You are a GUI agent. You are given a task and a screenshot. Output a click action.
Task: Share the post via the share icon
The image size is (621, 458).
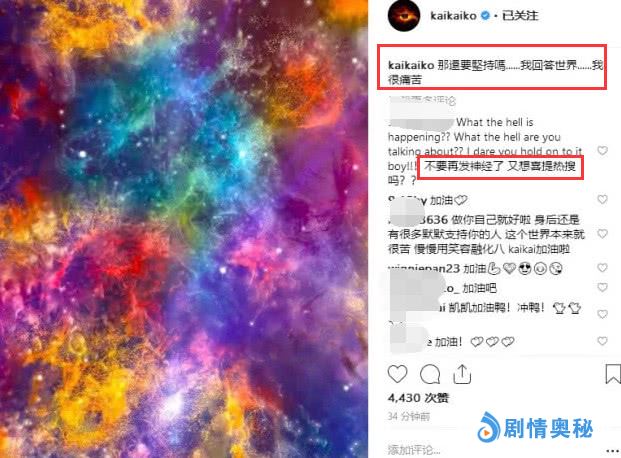pyautogui.click(x=462, y=374)
